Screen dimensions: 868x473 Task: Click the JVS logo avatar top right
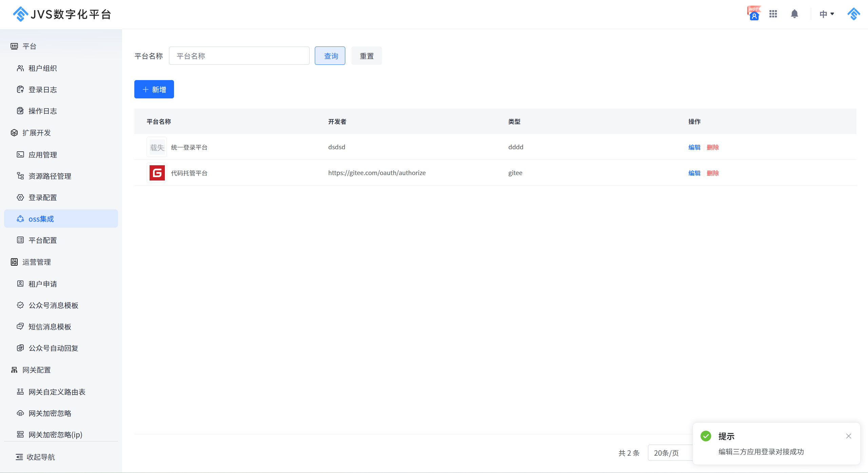coord(853,14)
